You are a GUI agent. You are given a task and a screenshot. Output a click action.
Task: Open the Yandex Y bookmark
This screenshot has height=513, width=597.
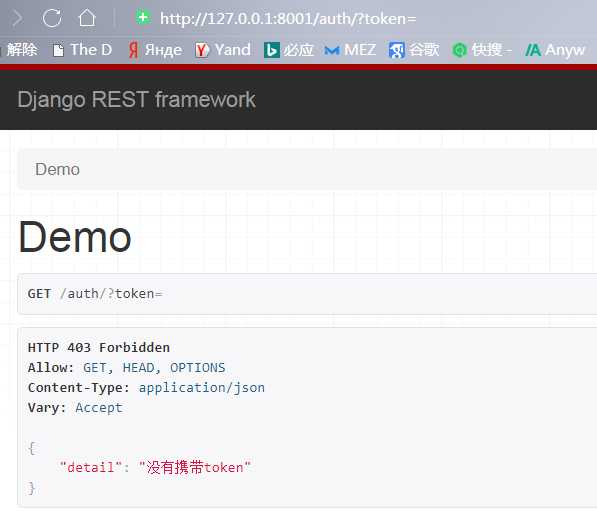[x=223, y=50]
